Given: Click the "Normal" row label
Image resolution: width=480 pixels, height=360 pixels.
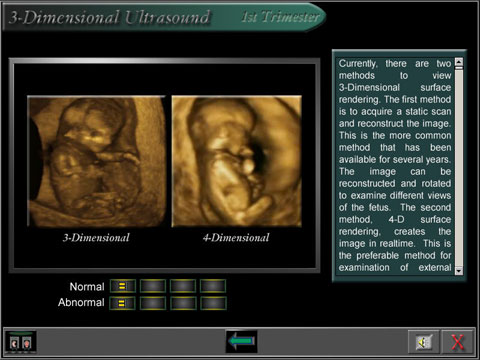Looking at the screenshot, I should (87, 287).
